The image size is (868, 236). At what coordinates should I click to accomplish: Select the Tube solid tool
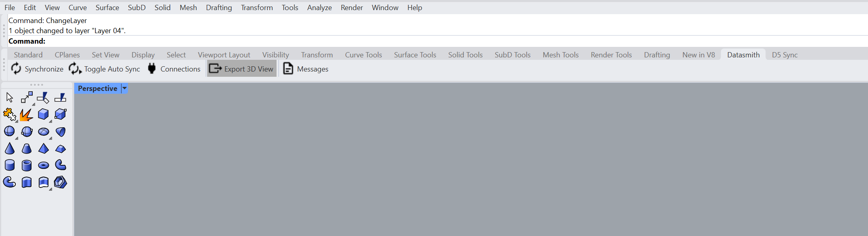click(27, 165)
